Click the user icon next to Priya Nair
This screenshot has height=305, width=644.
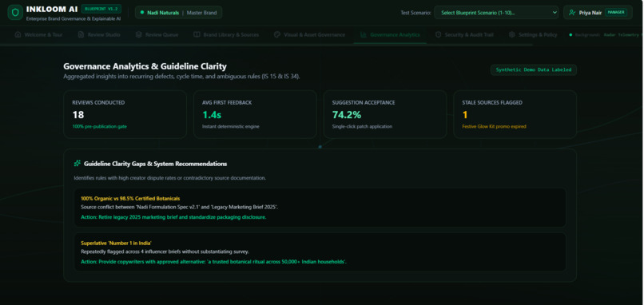coord(572,13)
